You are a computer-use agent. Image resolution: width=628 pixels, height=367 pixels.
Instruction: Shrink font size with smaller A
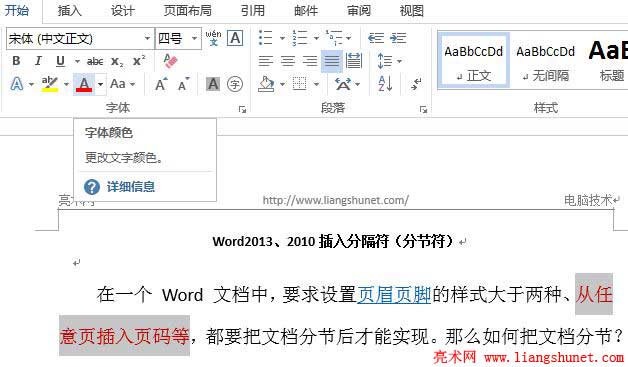[x=184, y=84]
